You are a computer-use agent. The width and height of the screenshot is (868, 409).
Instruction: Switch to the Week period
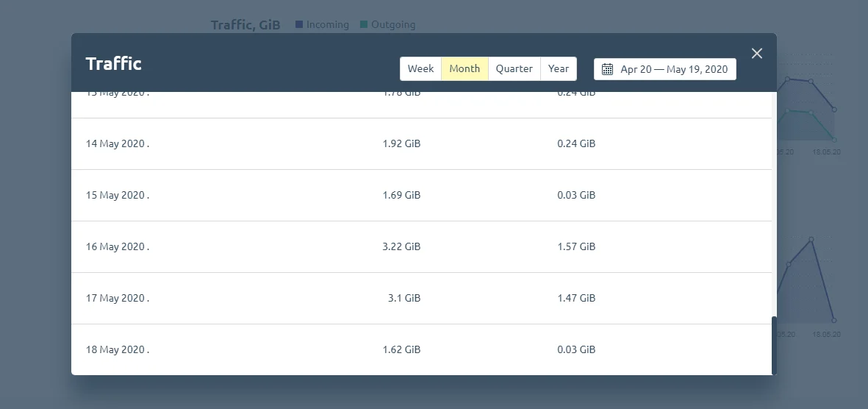tap(420, 68)
